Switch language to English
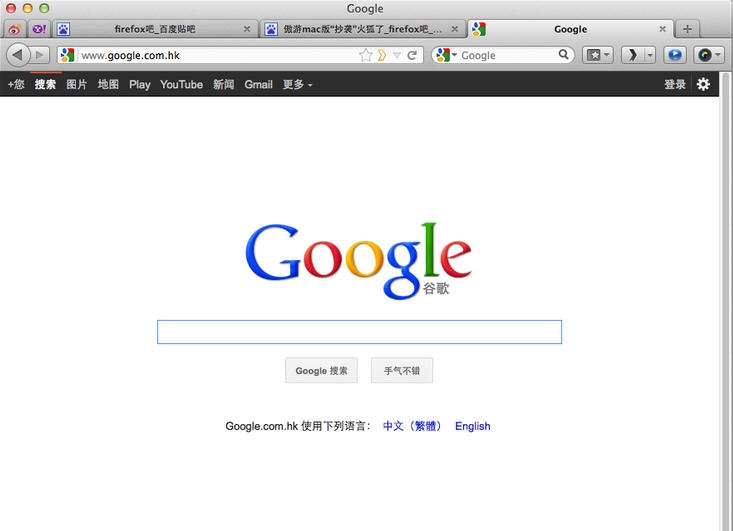733x531 pixels. [473, 426]
